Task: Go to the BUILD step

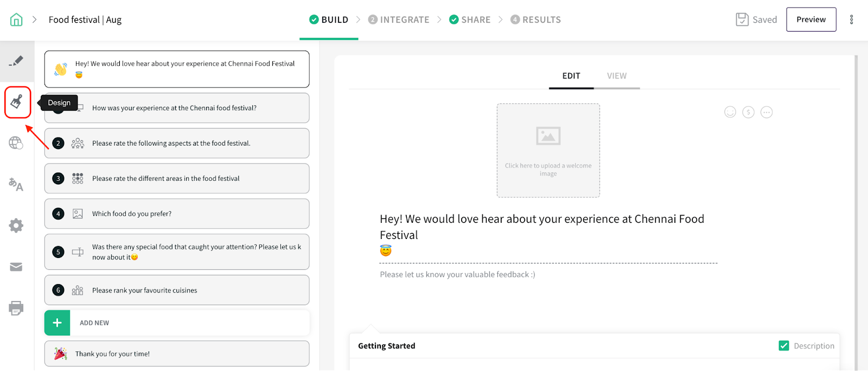Action: (329, 20)
